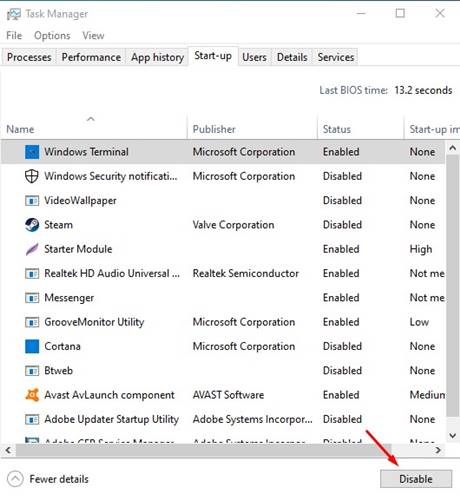Select the Steam icon in the list

pos(32,225)
